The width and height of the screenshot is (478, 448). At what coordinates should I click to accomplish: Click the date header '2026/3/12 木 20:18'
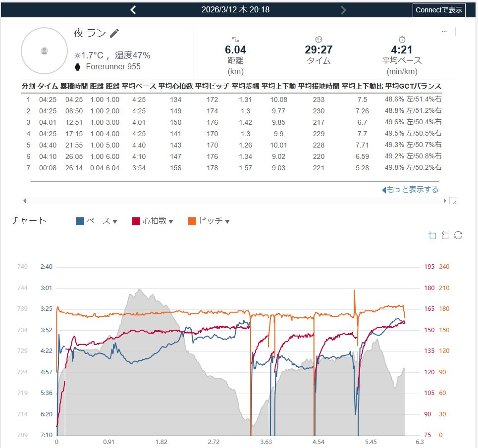[235, 10]
